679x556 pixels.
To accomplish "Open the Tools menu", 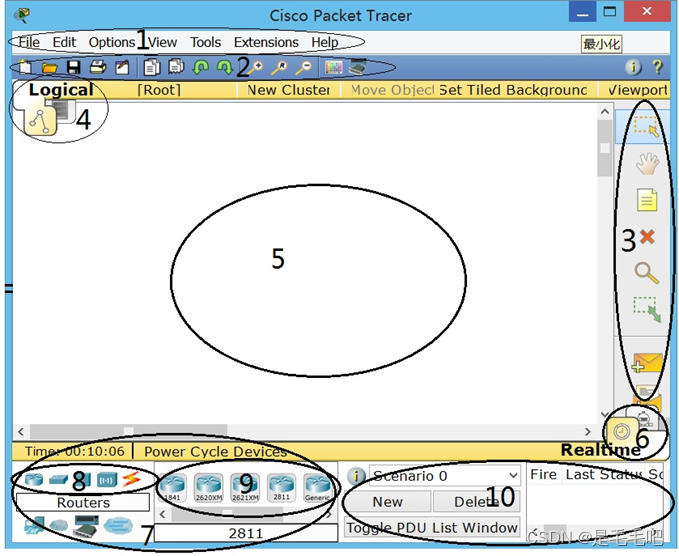I will pos(205,42).
